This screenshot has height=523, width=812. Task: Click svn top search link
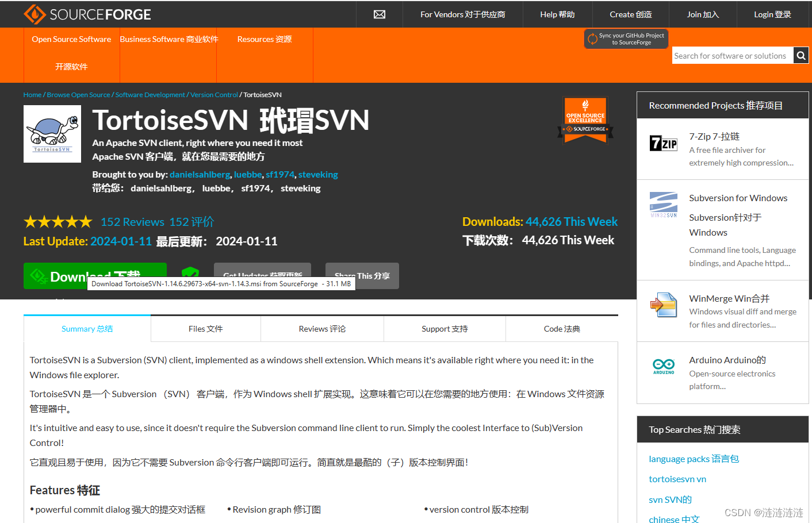[x=670, y=499]
